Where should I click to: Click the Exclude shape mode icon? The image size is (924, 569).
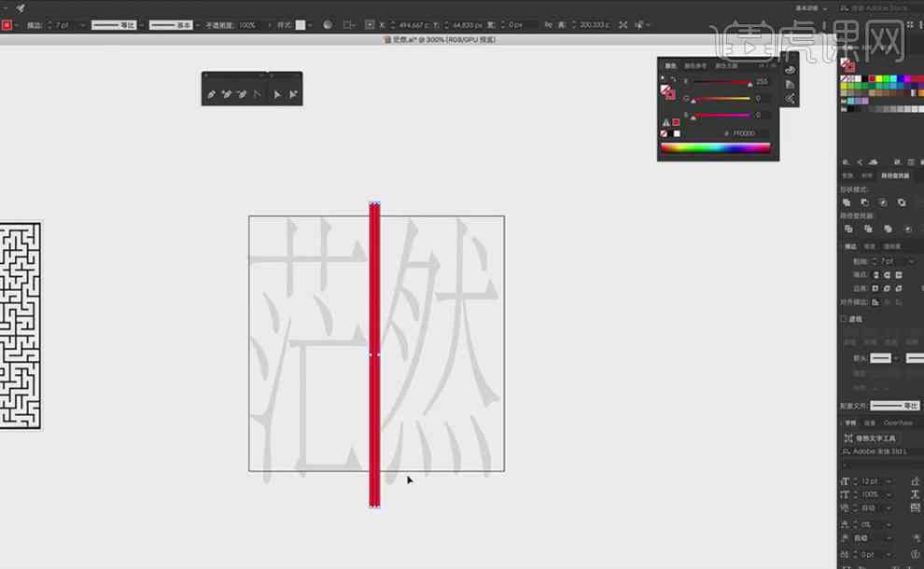click(902, 202)
